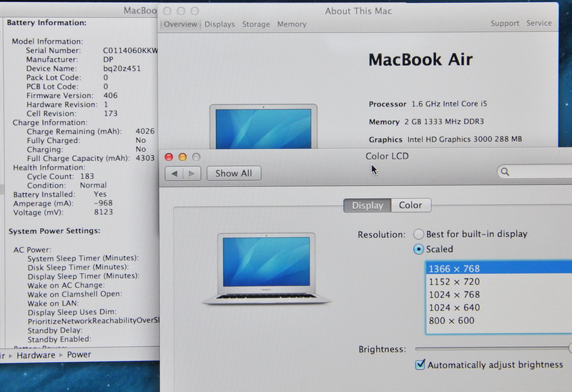
Task: Click the Device Name value bq20z451
Action: click(122, 68)
